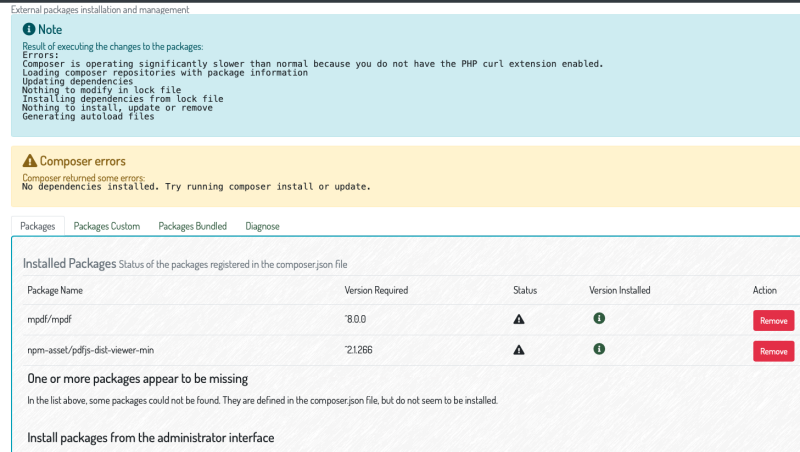Click pdfjs-dist-viewer-min status warning triangle
The width and height of the screenshot is (800, 452).
point(519,350)
